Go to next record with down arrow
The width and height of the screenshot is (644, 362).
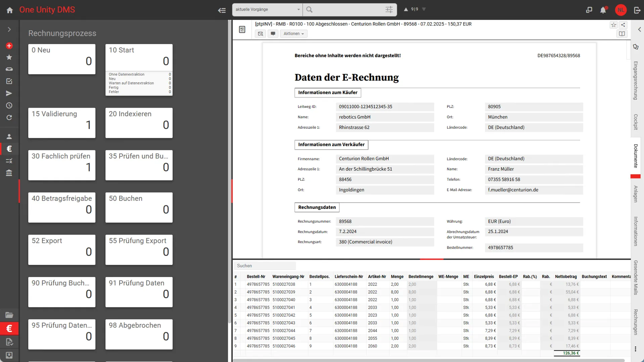(424, 9)
